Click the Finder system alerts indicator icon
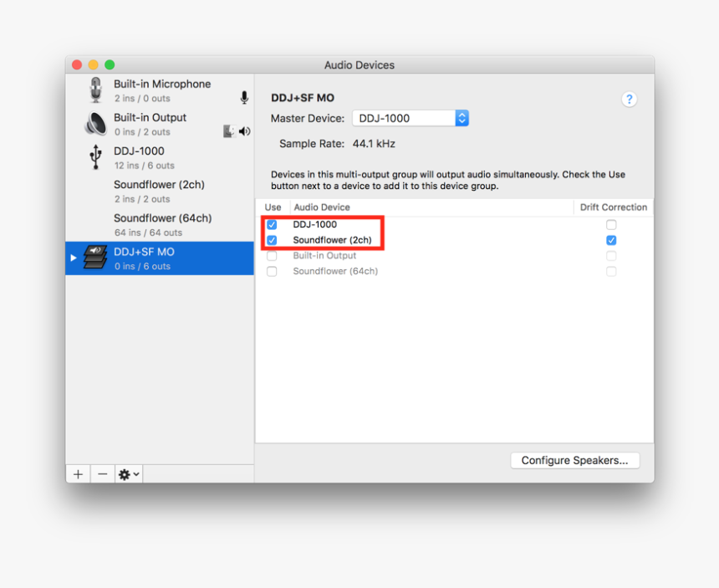This screenshot has width=719, height=588. (x=230, y=131)
